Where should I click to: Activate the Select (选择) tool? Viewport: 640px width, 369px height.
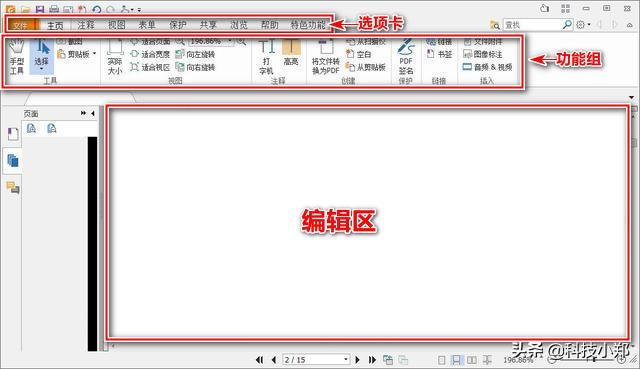[41, 56]
